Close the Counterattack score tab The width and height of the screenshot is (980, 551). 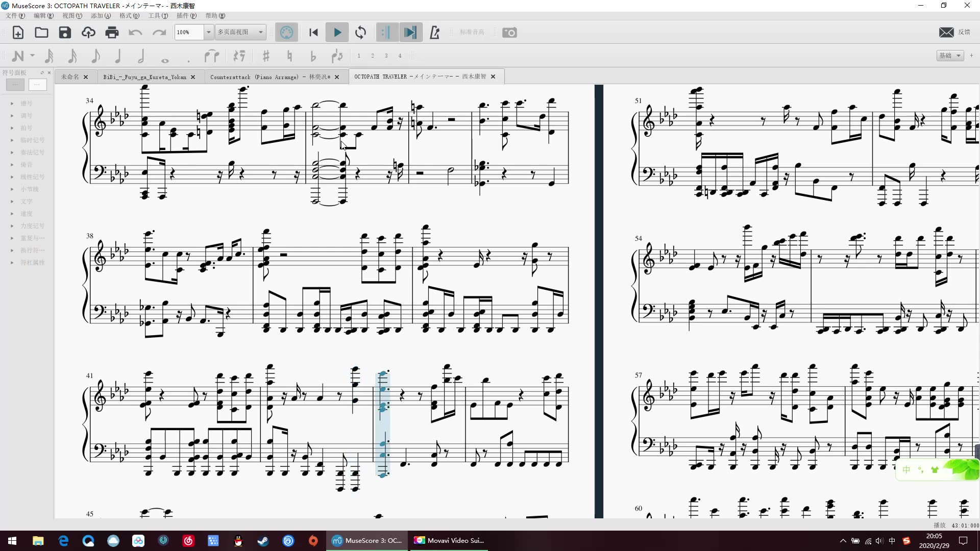[337, 77]
